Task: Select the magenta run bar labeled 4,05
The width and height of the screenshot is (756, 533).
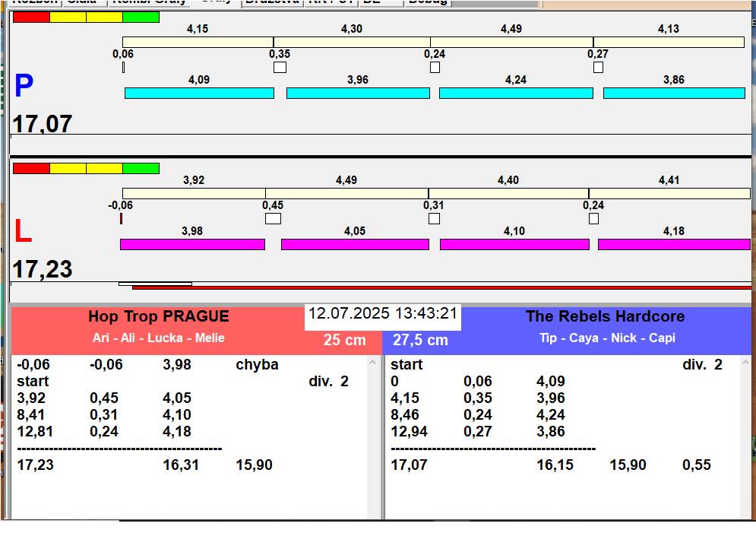Action: coord(355,245)
